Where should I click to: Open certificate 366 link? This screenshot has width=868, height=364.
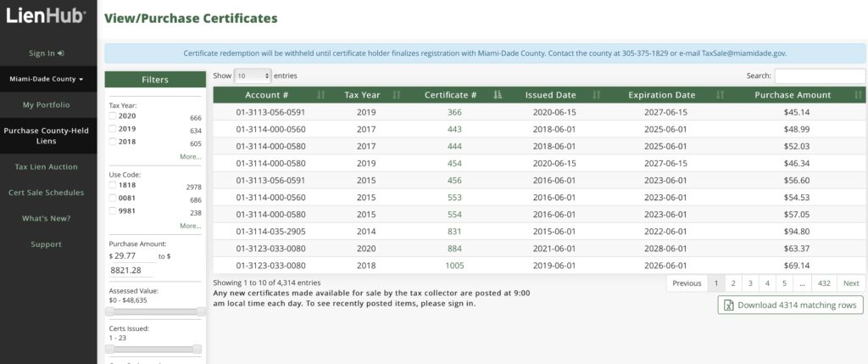(454, 112)
